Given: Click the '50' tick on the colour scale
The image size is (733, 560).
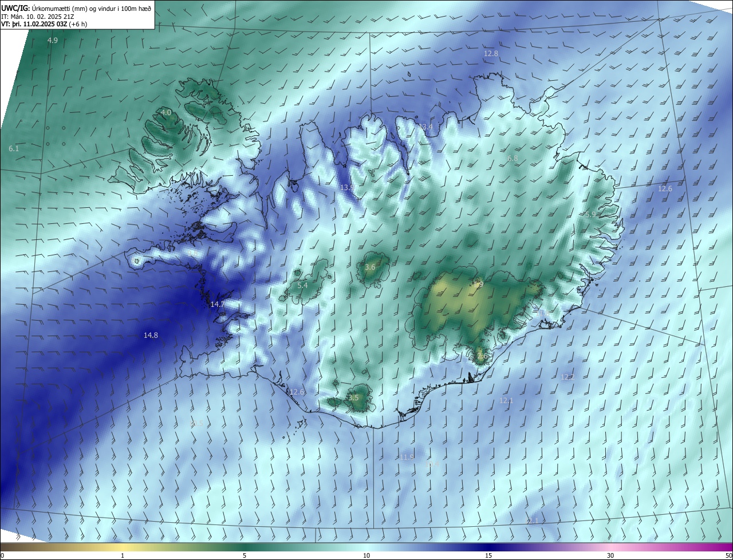Looking at the screenshot, I should point(728,555).
